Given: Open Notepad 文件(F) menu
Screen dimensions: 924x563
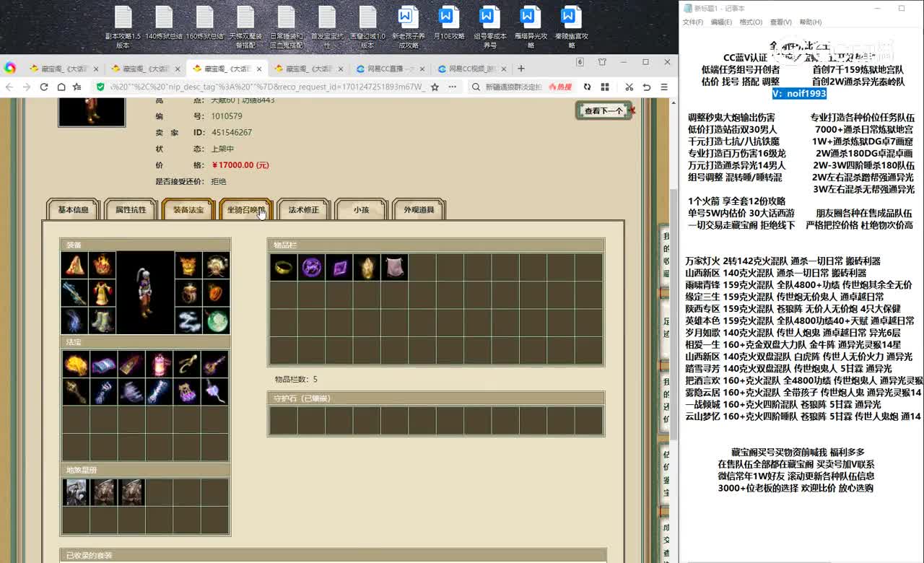Looking at the screenshot, I should 693,22.
